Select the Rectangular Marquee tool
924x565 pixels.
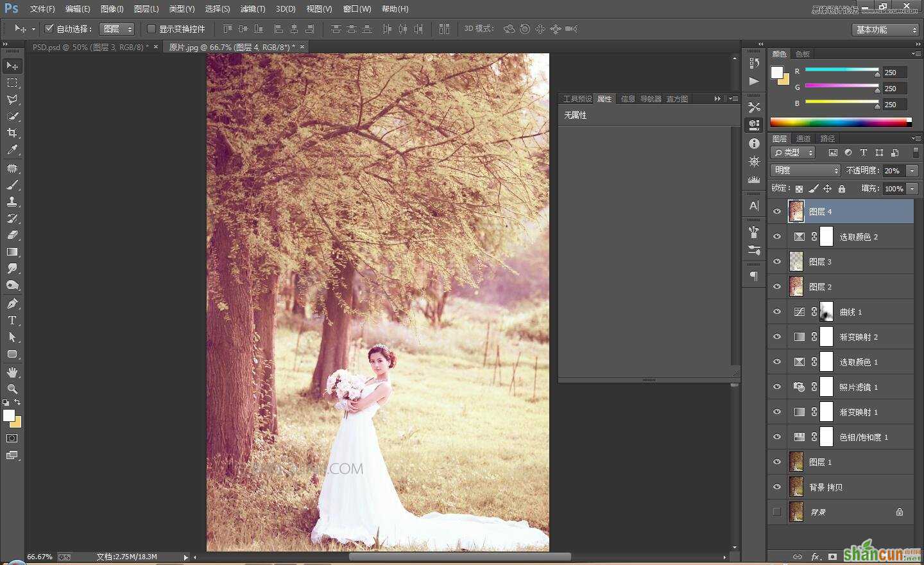(12, 83)
